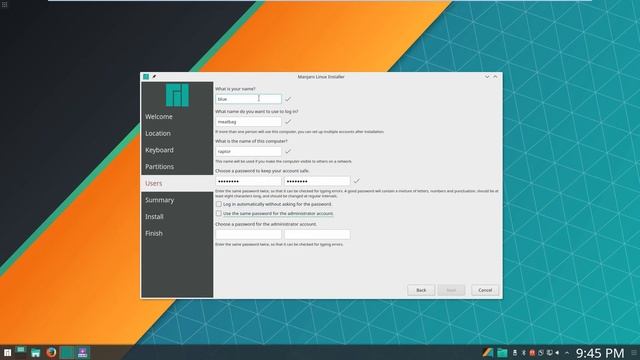Click the Manjaro logo in the sidebar
The image size is (640, 360).
click(177, 95)
